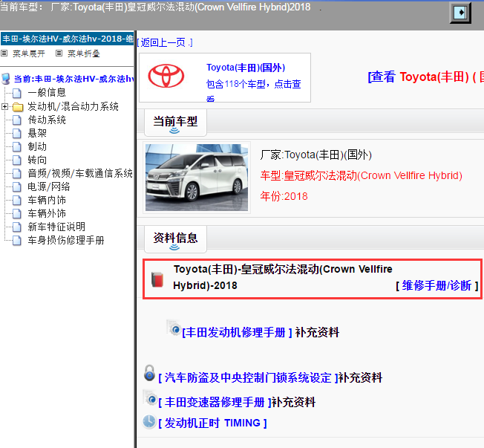
Task: Open 发动机正时 TIMING link
Action: tap(212, 423)
